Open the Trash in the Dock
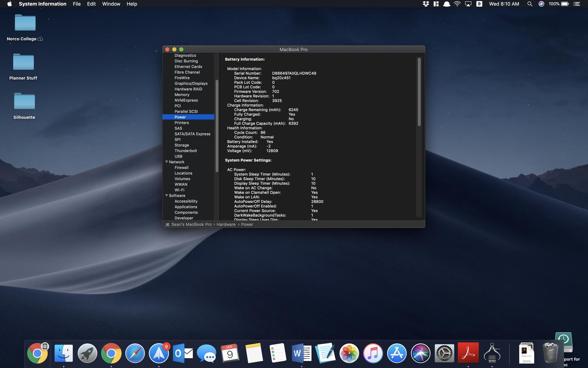588x368 pixels. click(x=550, y=353)
